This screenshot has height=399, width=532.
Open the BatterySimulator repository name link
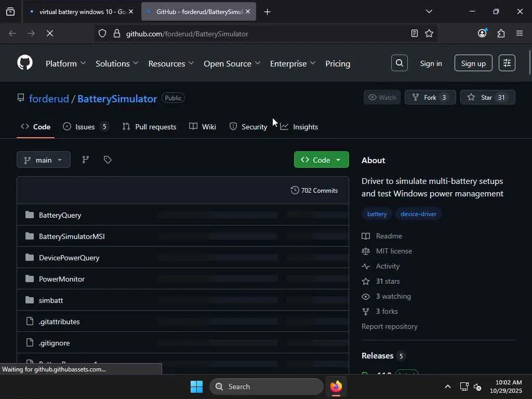[117, 99]
